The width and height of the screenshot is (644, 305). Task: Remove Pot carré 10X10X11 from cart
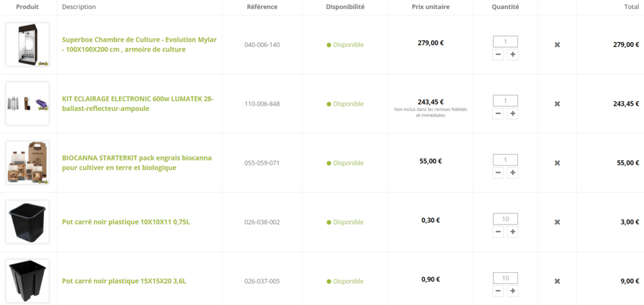(557, 222)
